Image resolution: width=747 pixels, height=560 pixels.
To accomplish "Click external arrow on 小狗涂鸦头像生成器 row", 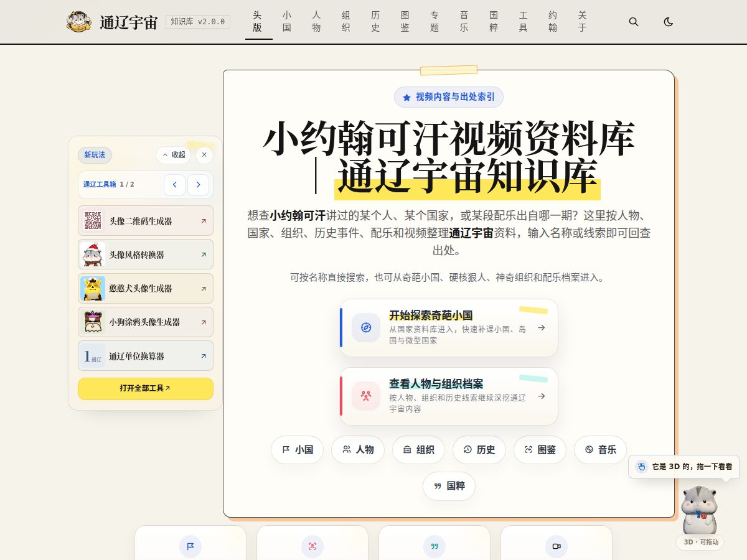I will tap(204, 322).
